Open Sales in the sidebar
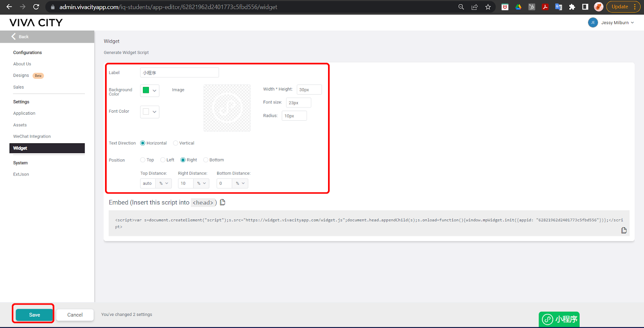Image resolution: width=644 pixels, height=328 pixels. [x=19, y=87]
